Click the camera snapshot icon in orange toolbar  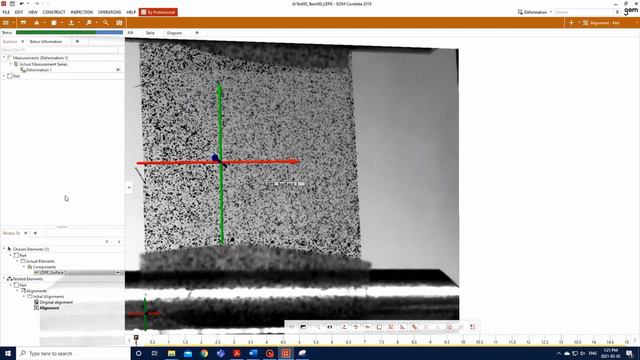119,23
